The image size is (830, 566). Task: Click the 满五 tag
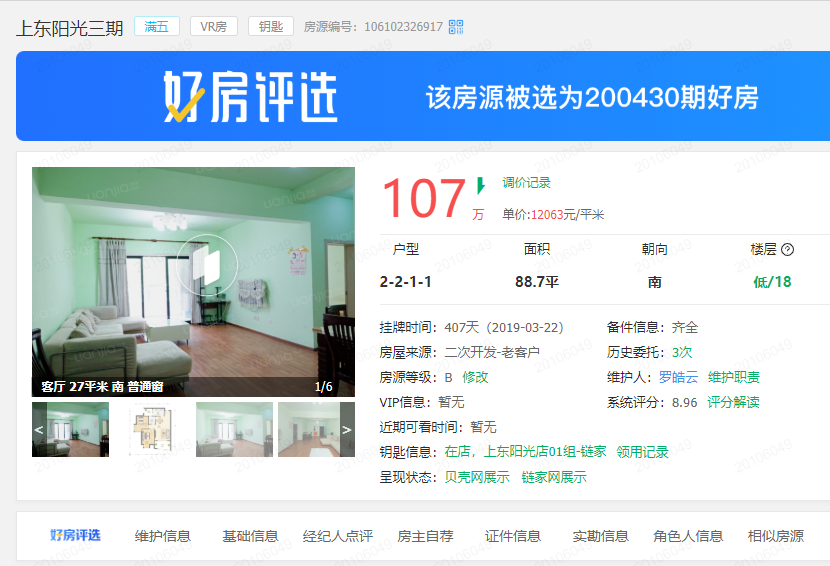[157, 27]
